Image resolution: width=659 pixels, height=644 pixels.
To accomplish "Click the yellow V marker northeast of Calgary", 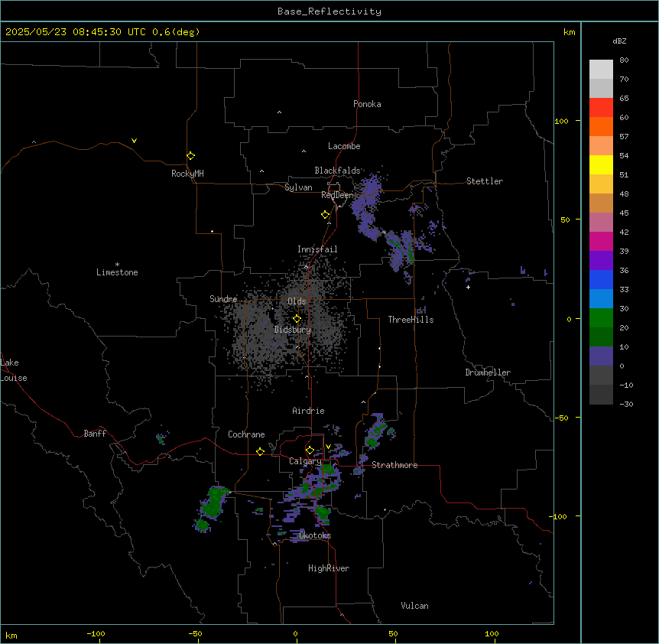I will (x=328, y=447).
